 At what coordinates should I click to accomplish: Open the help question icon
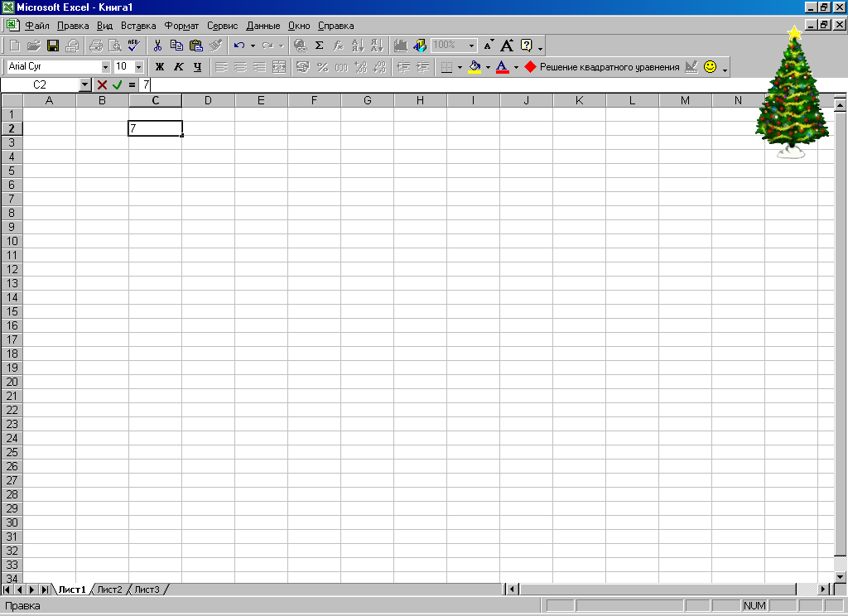[x=526, y=46]
